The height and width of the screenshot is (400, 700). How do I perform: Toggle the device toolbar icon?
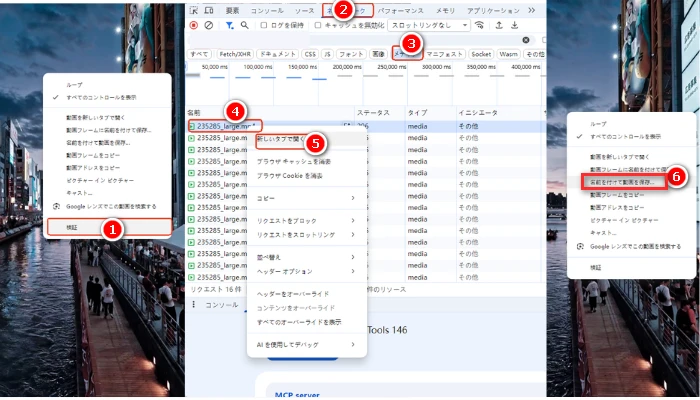tap(208, 10)
